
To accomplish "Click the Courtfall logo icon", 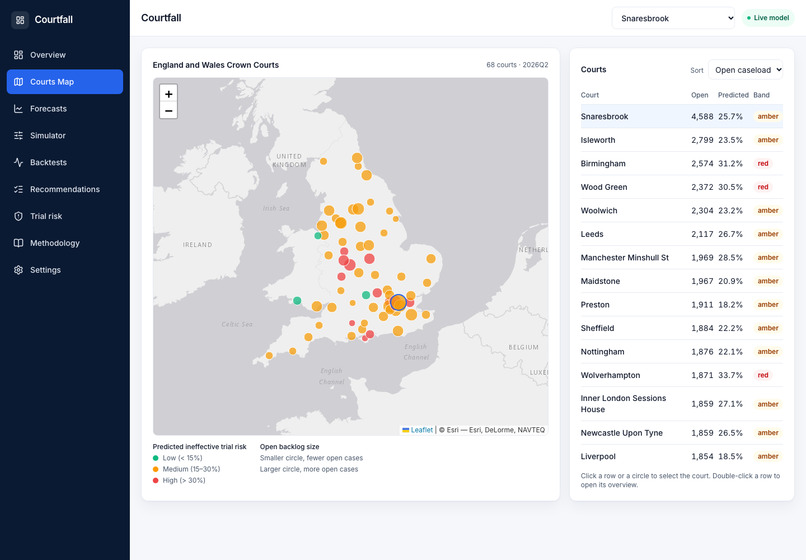I will click(x=20, y=20).
